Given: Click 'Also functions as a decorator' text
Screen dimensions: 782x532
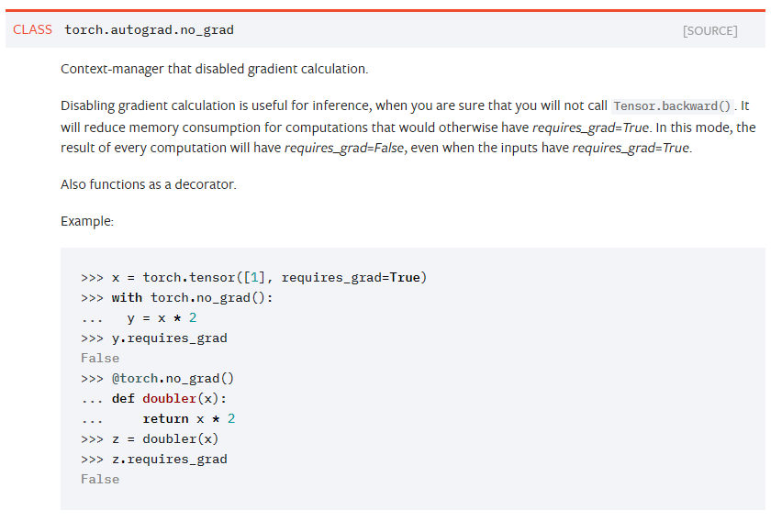Looking at the screenshot, I should [149, 184].
